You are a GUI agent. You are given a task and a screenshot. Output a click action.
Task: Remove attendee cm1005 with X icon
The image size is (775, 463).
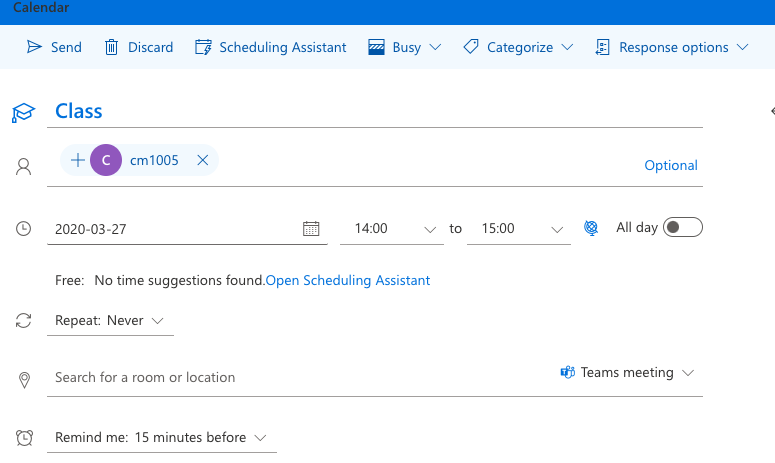(202, 160)
